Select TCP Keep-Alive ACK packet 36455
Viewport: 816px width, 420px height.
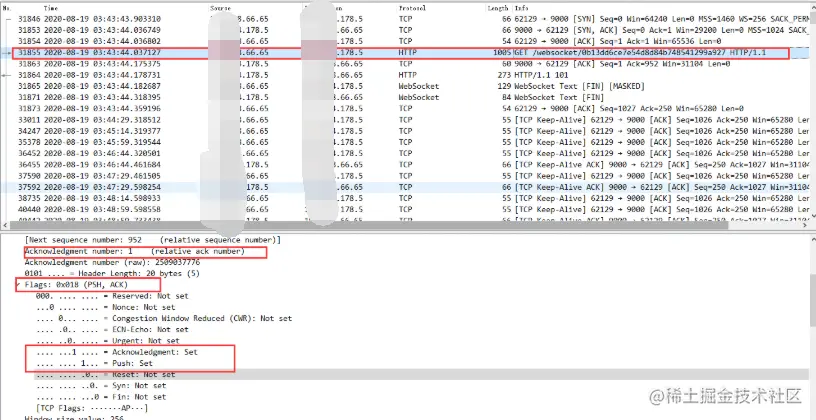406,164
